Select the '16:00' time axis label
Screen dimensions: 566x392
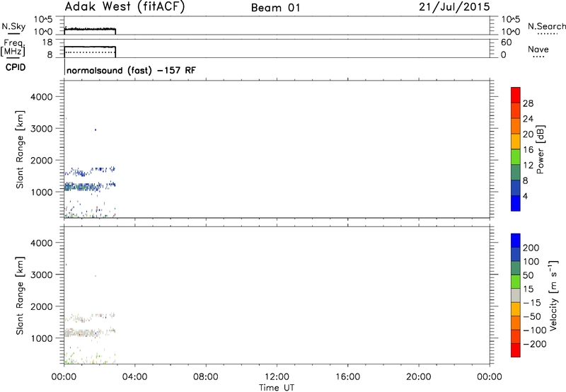(x=347, y=377)
